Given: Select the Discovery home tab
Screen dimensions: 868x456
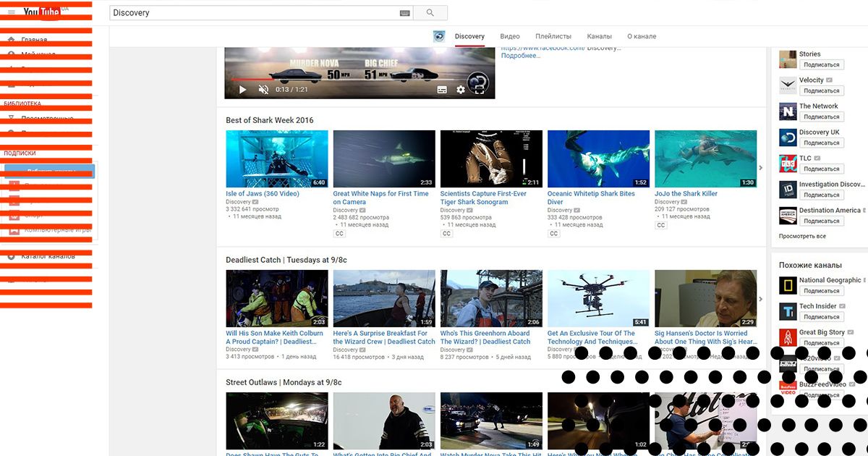Looking at the screenshot, I should click(x=469, y=36).
